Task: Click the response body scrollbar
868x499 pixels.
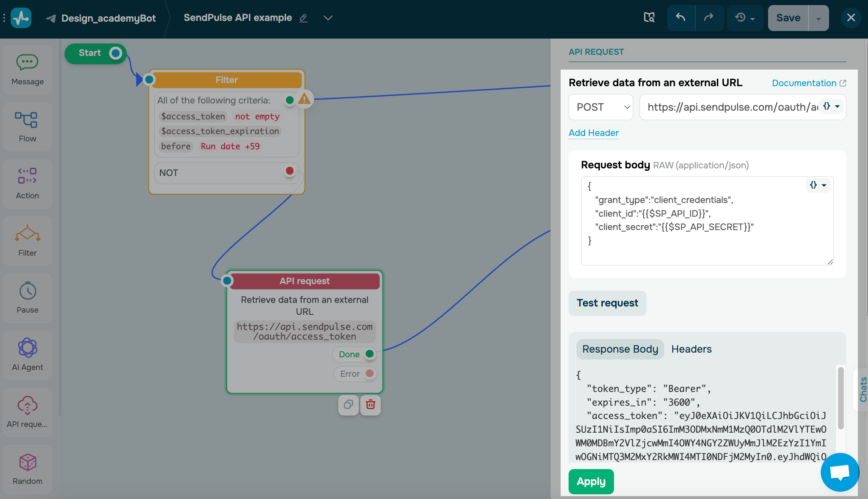Action: point(841,398)
